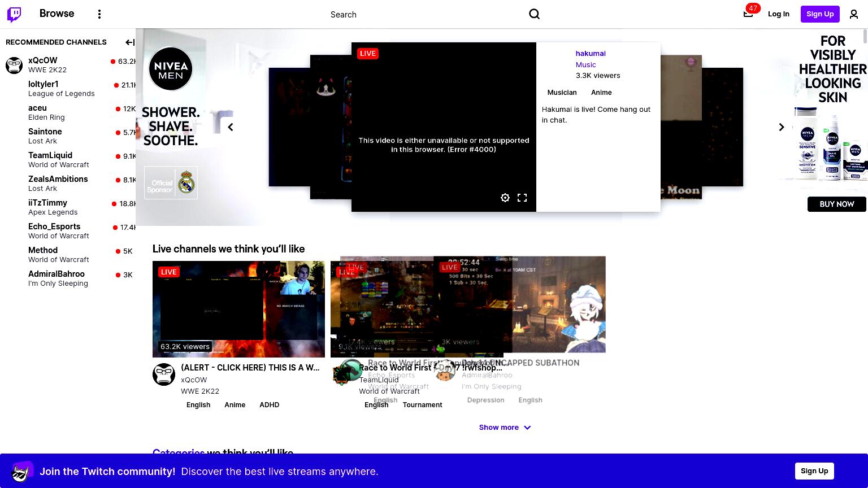868x488 pixels.
Task: Open the notifications inbox with 47 badge
Action: tap(748, 14)
